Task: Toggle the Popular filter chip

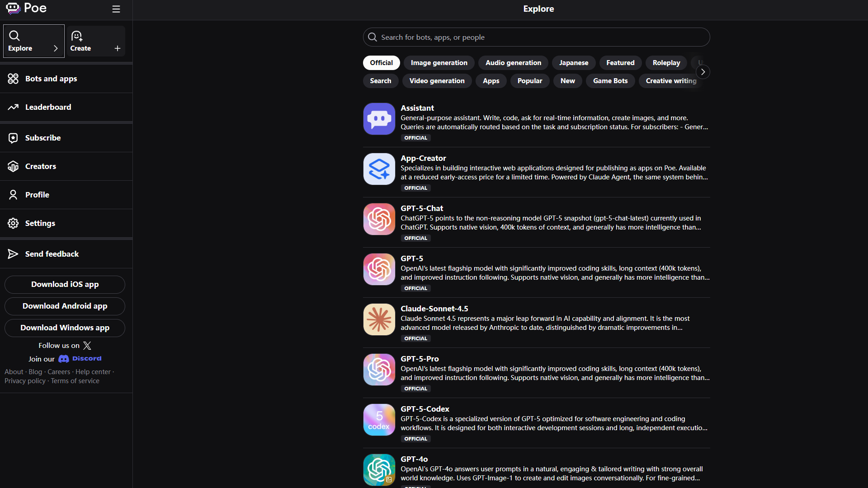Action: pos(529,81)
